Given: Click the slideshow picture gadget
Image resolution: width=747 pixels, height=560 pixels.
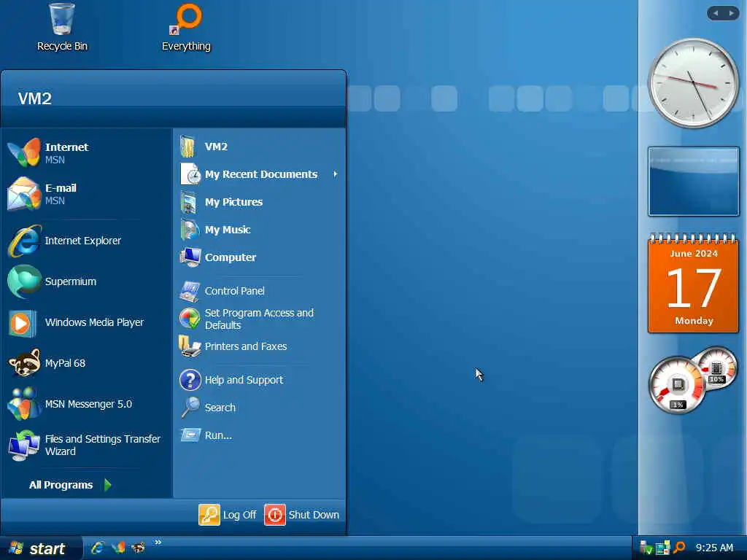Looking at the screenshot, I should pos(694,182).
